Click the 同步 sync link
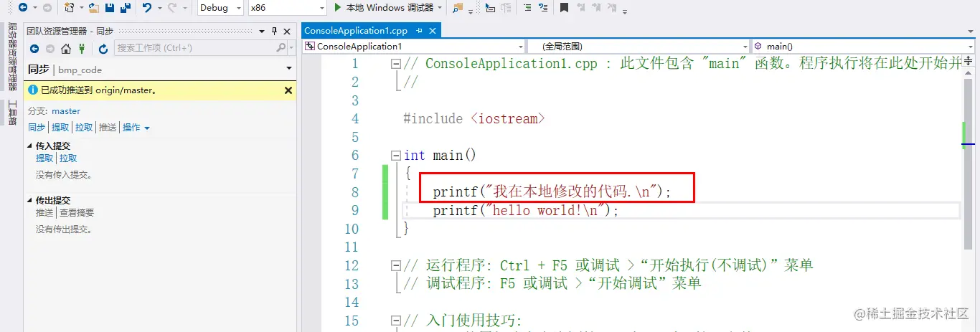Screen dimensions: 980x332 tap(37, 128)
